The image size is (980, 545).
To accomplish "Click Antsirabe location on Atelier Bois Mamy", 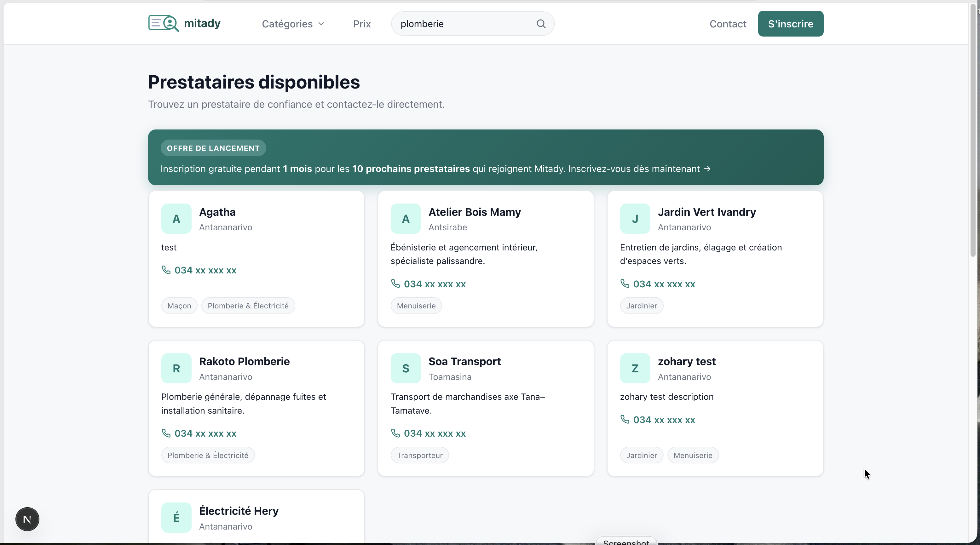I will pos(447,227).
